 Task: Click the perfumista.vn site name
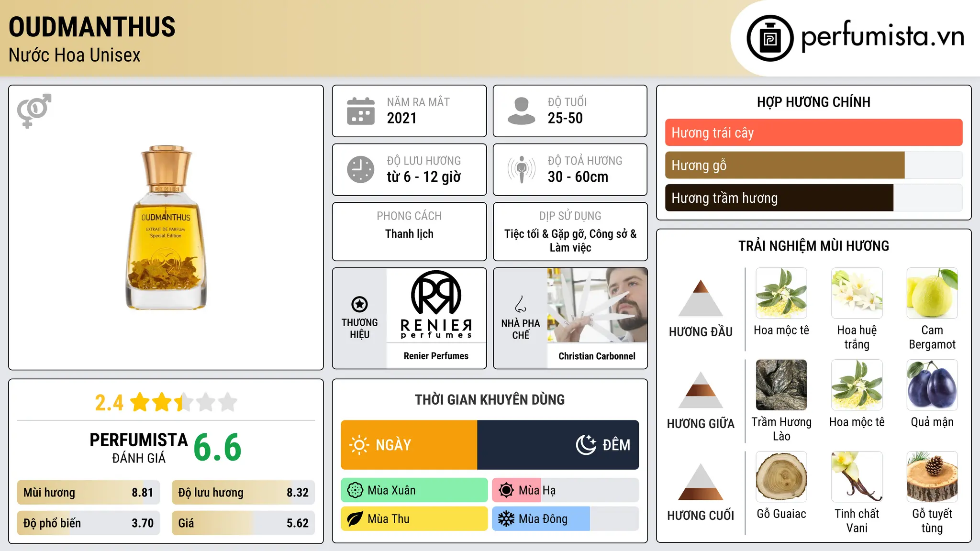point(882,37)
